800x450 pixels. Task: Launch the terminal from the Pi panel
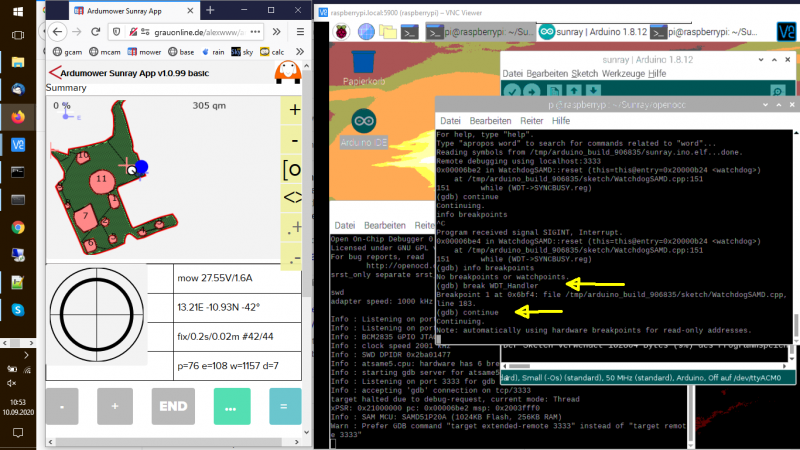tap(409, 32)
